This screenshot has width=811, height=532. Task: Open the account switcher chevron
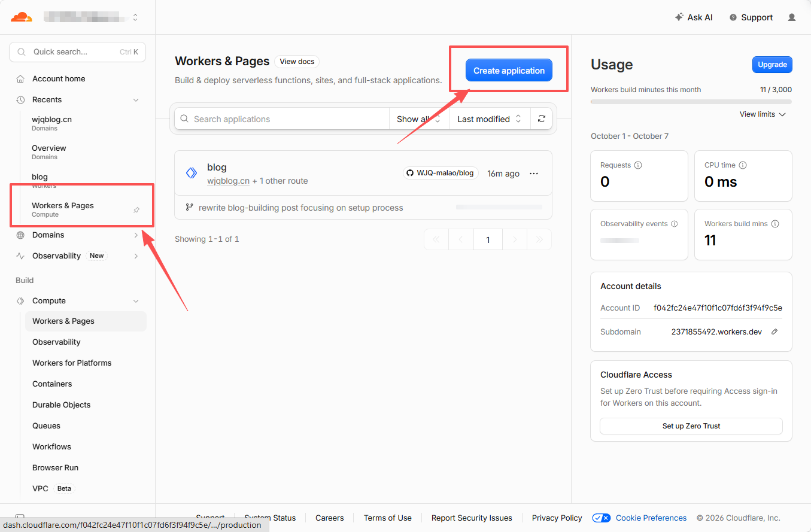coord(135,17)
